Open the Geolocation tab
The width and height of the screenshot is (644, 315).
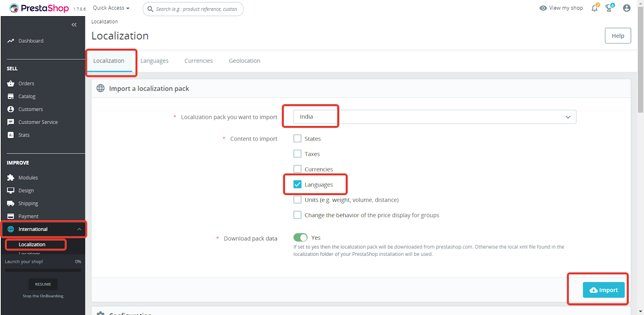(x=244, y=61)
